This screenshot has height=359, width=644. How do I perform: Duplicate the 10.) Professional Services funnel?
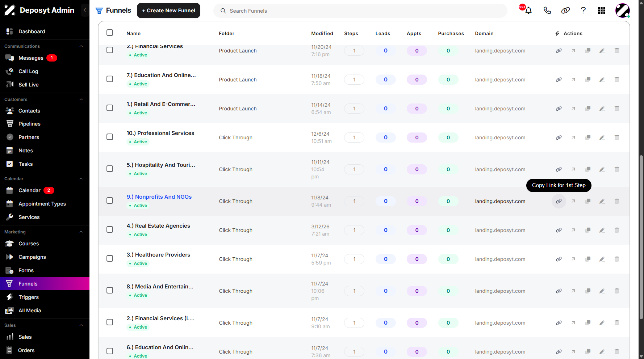point(588,138)
